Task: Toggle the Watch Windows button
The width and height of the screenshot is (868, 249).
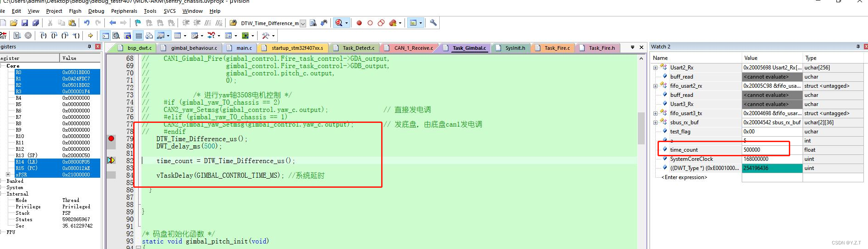Action: click(161, 35)
